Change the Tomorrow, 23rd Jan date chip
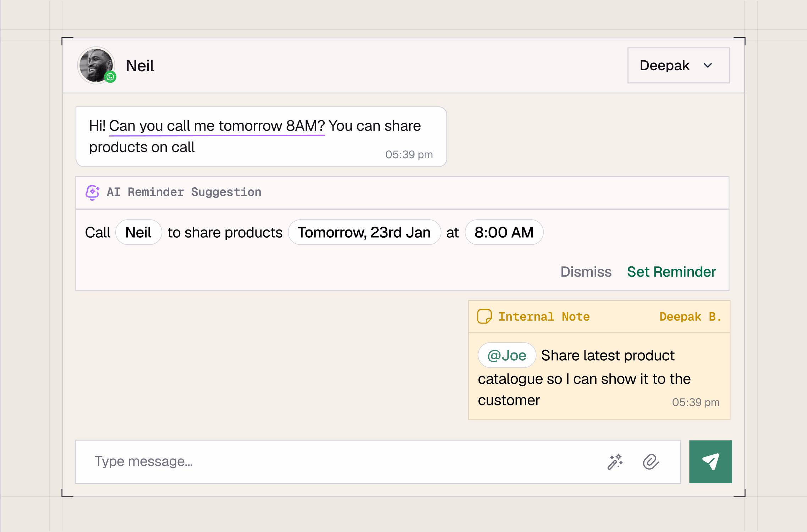This screenshot has height=532, width=807. (364, 232)
